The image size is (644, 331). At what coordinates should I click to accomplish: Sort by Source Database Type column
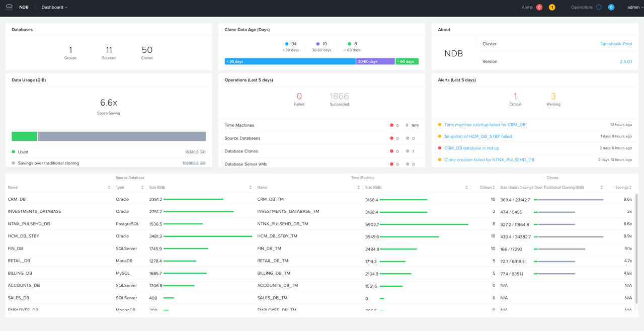pos(142,188)
